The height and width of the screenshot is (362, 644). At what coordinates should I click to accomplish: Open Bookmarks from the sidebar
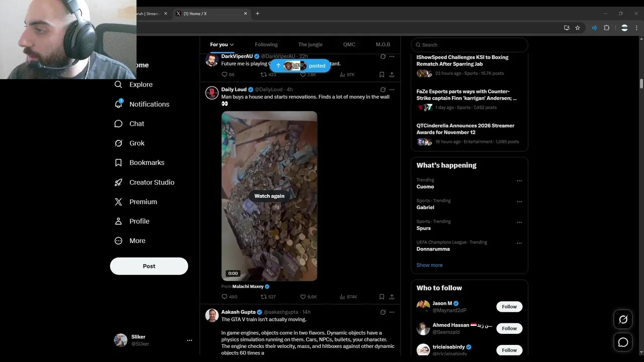pos(139,163)
